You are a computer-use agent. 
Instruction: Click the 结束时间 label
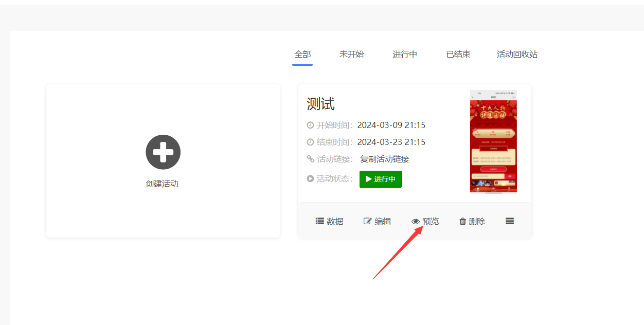tap(334, 142)
